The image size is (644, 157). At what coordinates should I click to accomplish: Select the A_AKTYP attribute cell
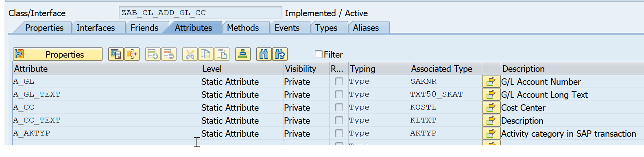[x=107, y=133]
